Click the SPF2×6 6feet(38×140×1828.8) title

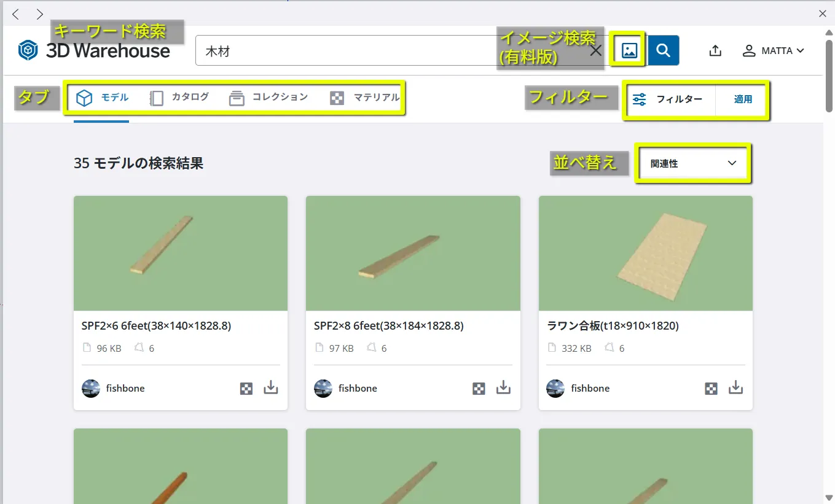tap(156, 326)
